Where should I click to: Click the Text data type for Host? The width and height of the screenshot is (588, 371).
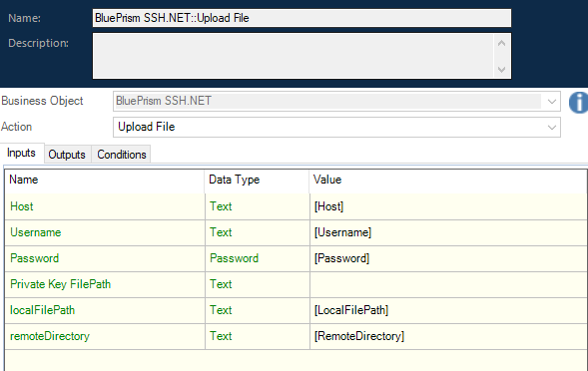click(258, 206)
